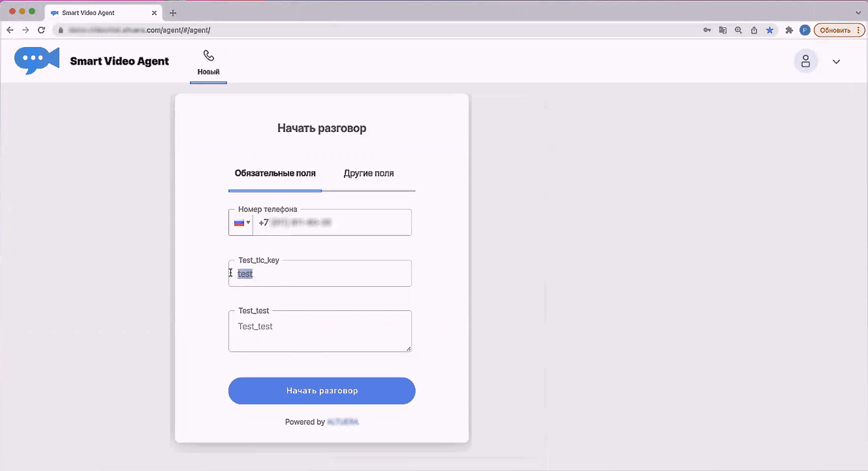Viewport: 868px width, 471px height.
Task: Click the Обновить browser update button
Action: (x=839, y=30)
